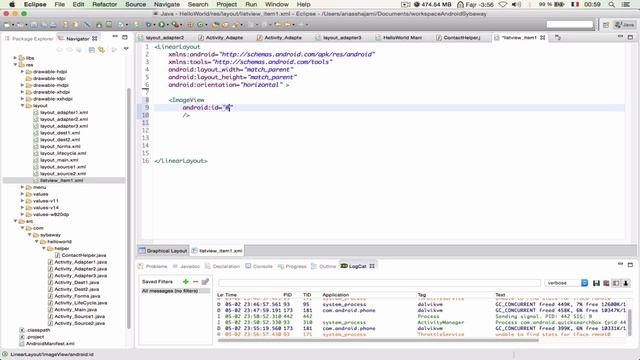Screen dimensions: 640x360
Task: Toggle Link with Editor in Navigator
Action: pyautogui.click(x=102, y=49)
